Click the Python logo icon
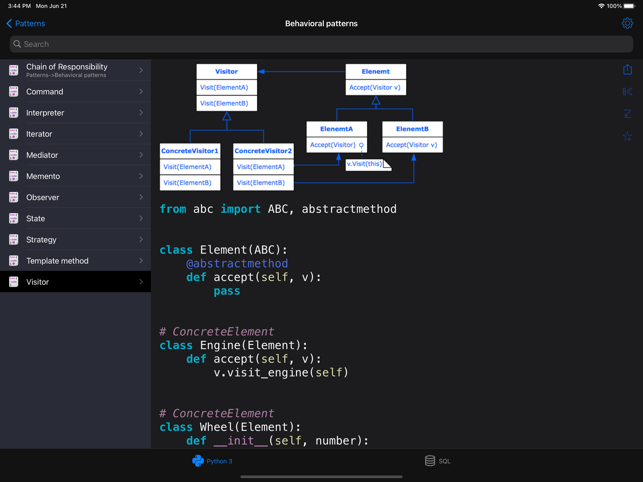 (198, 461)
